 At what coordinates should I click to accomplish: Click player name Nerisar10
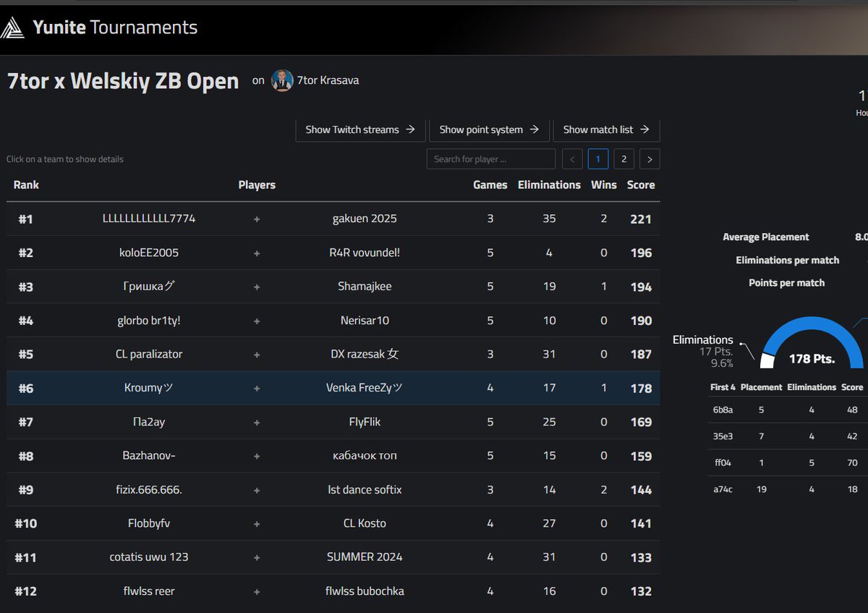pyautogui.click(x=365, y=320)
